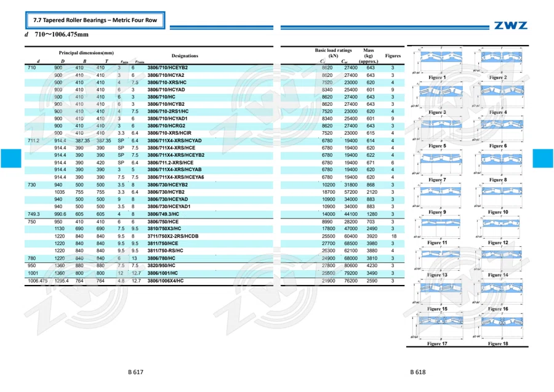Select designation 3806/710/HCYAD
This screenshot has height=392, width=554.
tap(166, 90)
